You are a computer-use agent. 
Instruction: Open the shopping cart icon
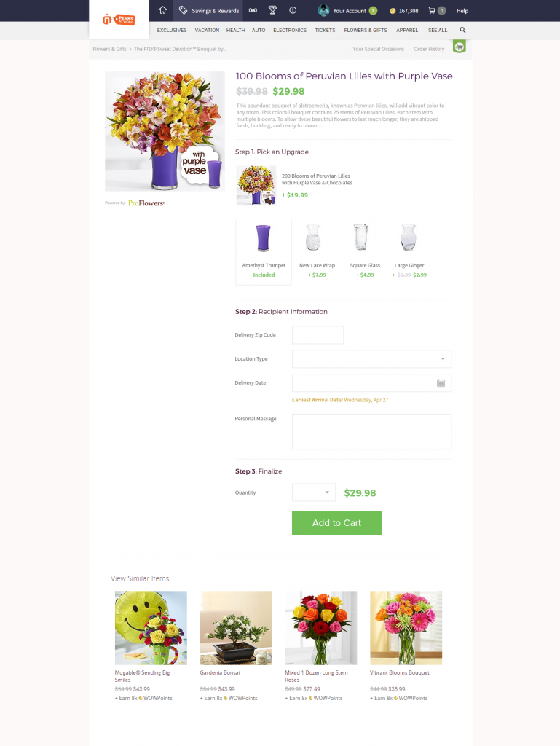[432, 10]
